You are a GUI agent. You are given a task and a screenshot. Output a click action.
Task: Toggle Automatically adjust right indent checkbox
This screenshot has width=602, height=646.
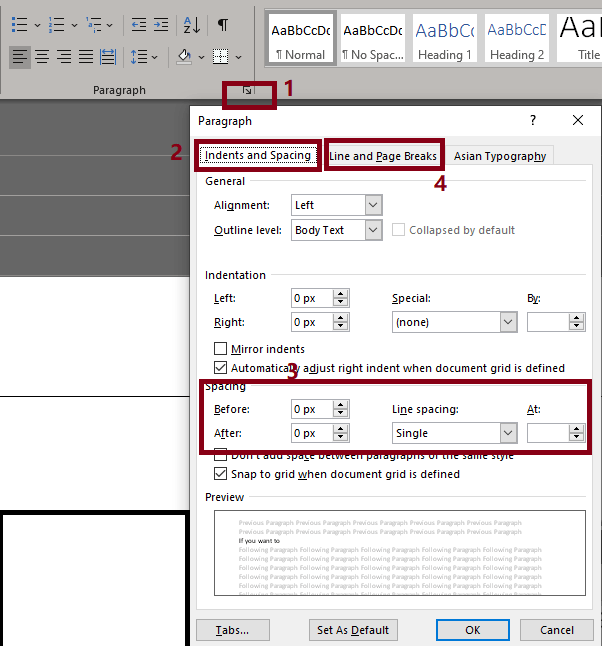[220, 367]
